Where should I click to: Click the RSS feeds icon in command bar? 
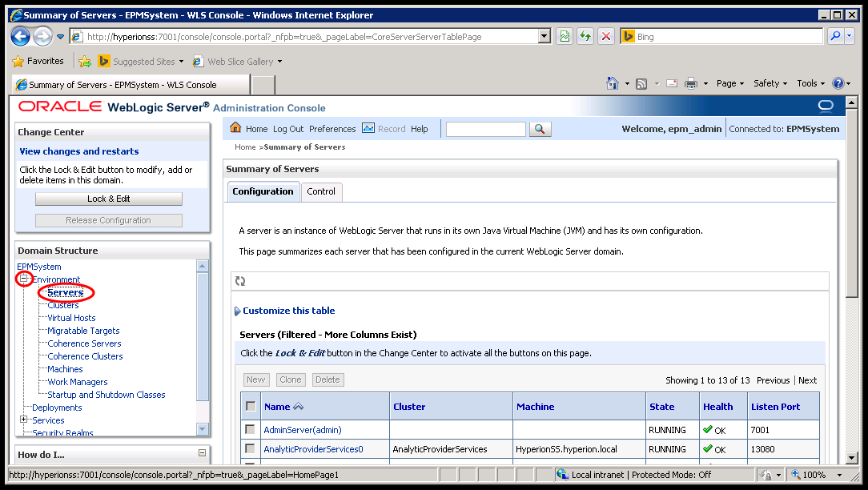pyautogui.click(x=641, y=83)
